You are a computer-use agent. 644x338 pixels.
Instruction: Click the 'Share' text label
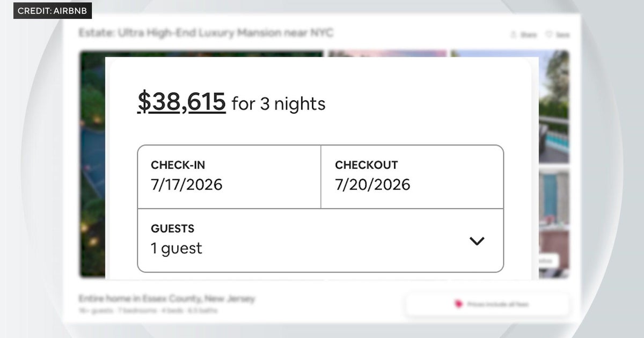[x=529, y=35]
